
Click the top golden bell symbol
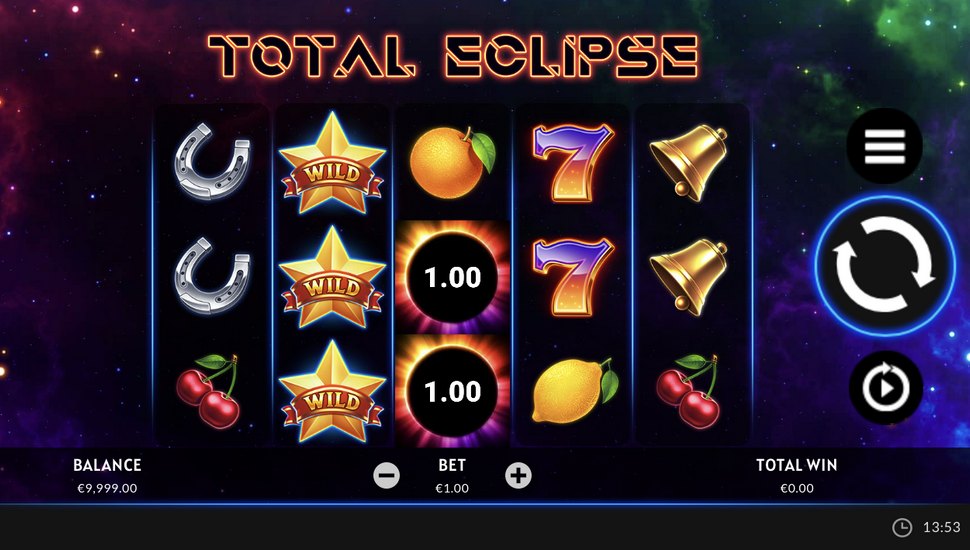pos(689,162)
